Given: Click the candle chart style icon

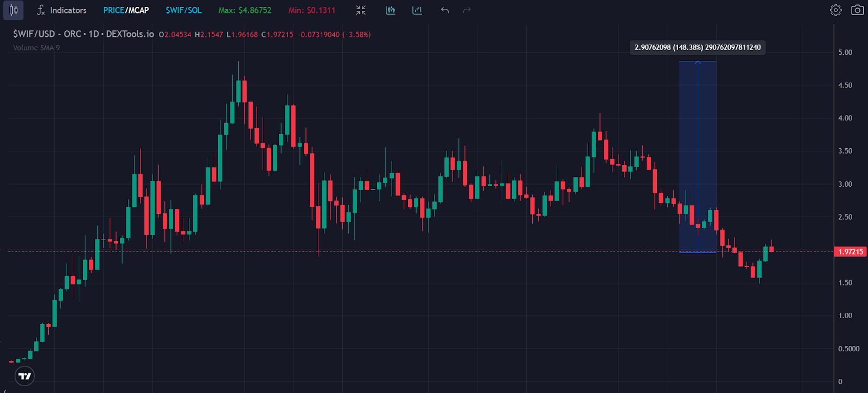Looking at the screenshot, I should click(391, 10).
